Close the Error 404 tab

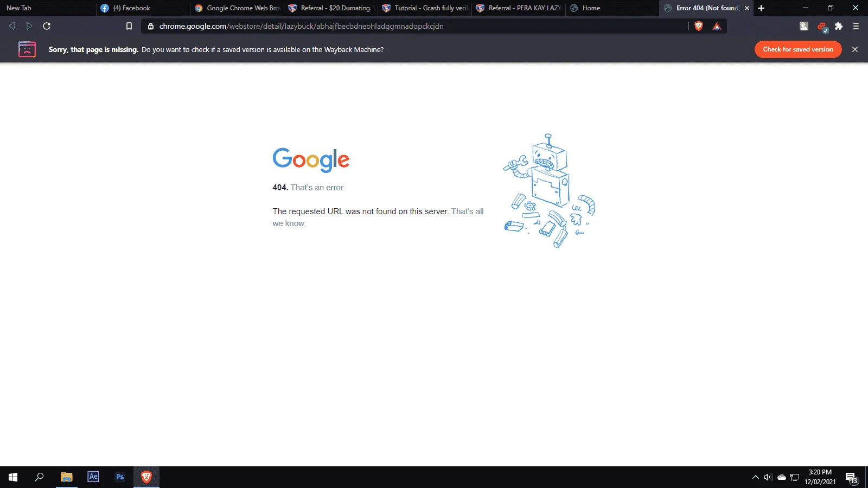click(x=747, y=8)
